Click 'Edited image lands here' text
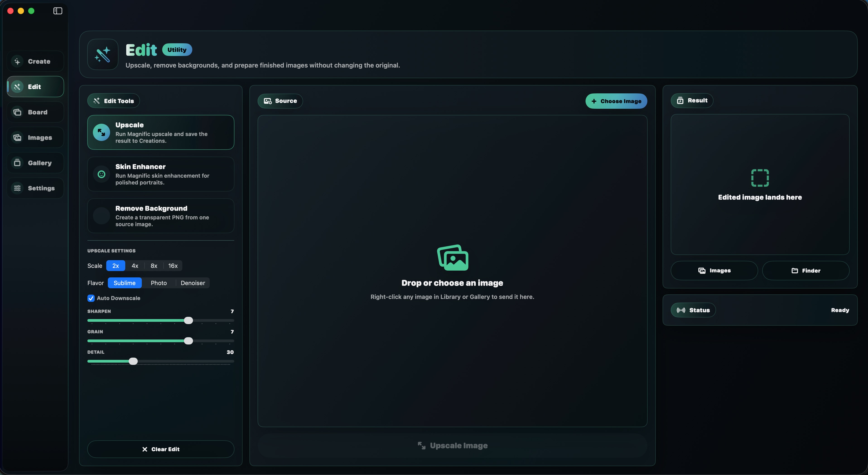 (x=760, y=197)
